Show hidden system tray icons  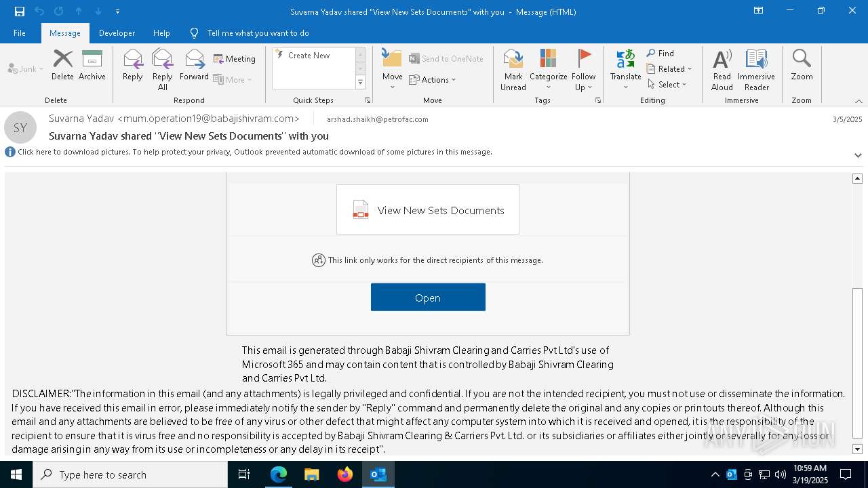point(715,474)
